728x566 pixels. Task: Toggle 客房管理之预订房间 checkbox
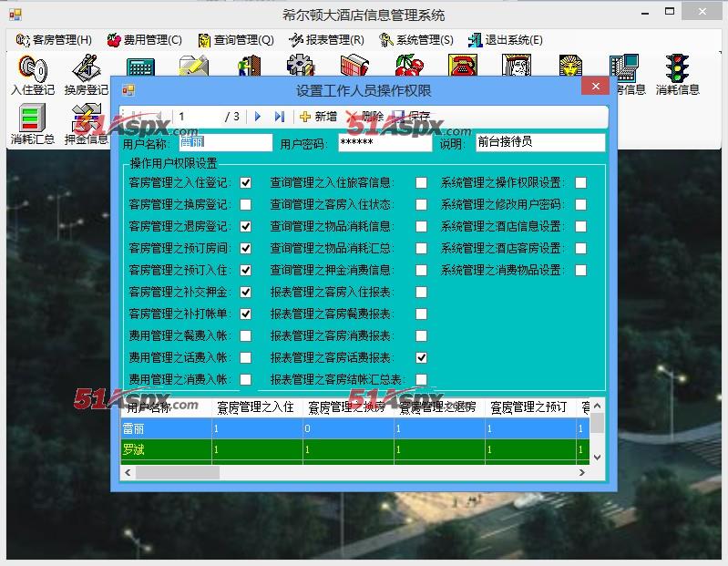click(246, 249)
